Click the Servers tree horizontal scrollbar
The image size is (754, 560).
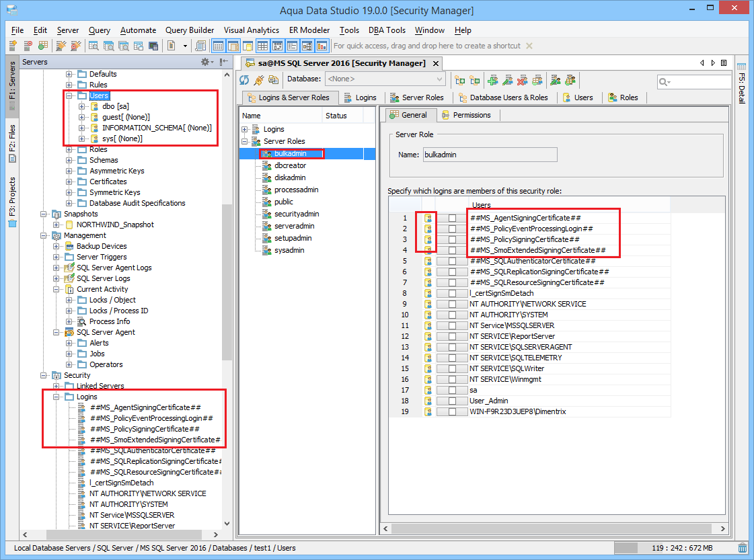coord(124,535)
